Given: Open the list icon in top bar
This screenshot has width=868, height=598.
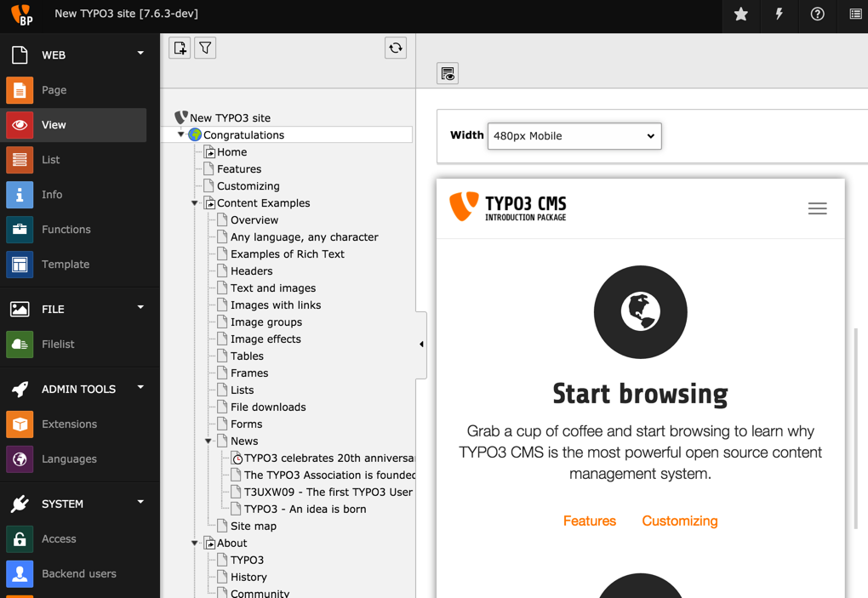Looking at the screenshot, I should click(855, 14).
